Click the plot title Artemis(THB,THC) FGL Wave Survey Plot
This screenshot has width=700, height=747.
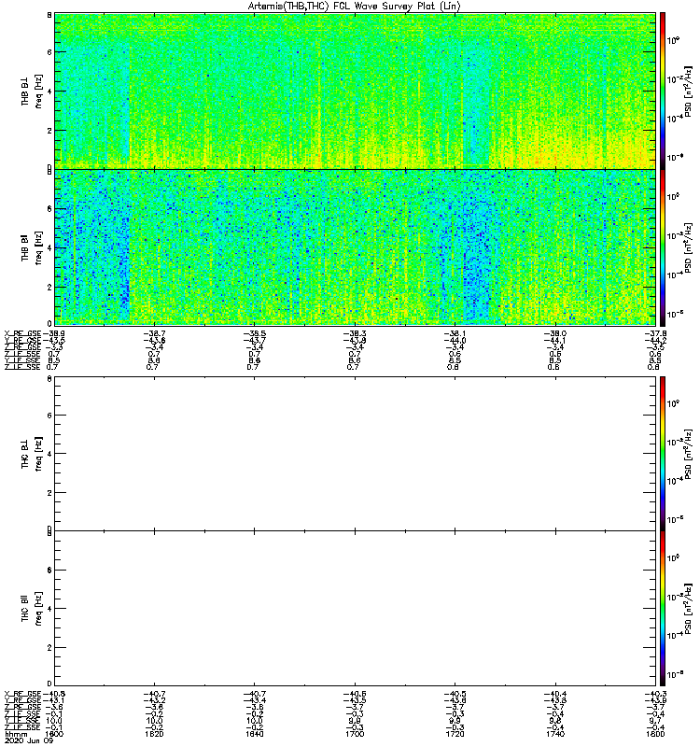click(354, 7)
